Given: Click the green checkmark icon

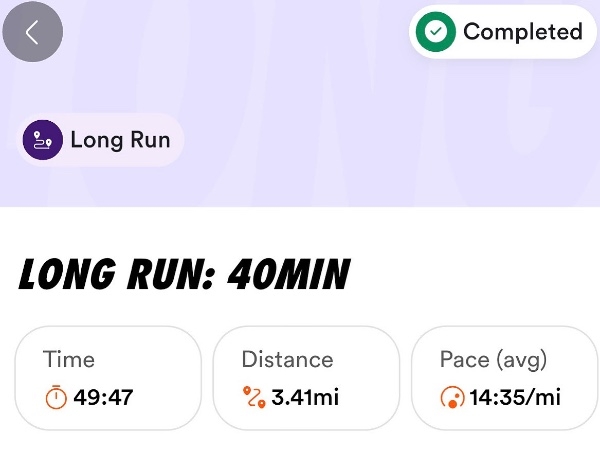Looking at the screenshot, I should 434,32.
